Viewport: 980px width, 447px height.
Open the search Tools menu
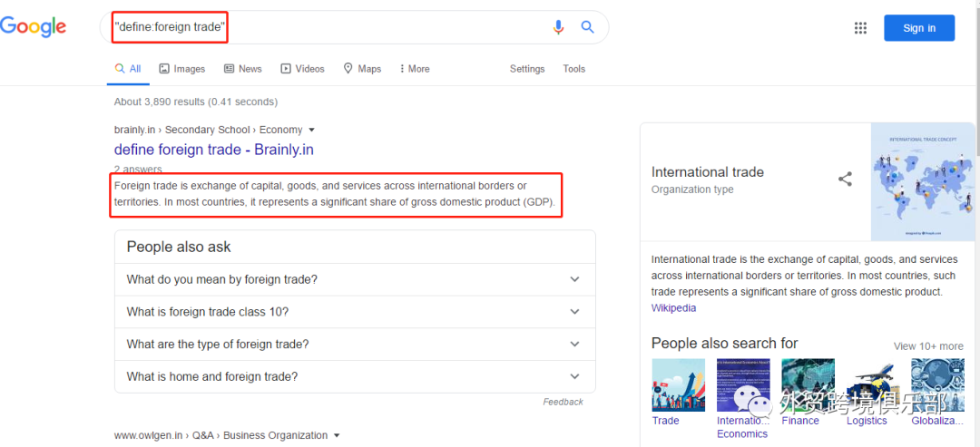pyautogui.click(x=573, y=69)
